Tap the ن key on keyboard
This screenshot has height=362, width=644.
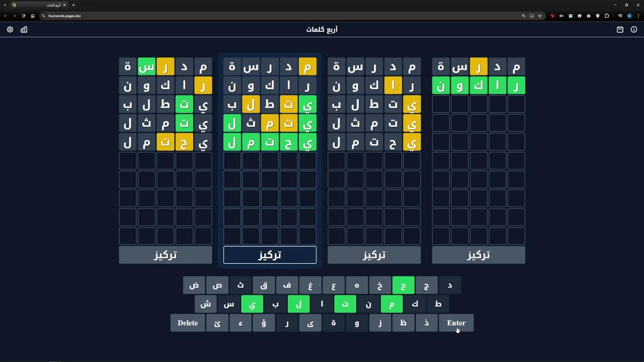[x=368, y=304]
